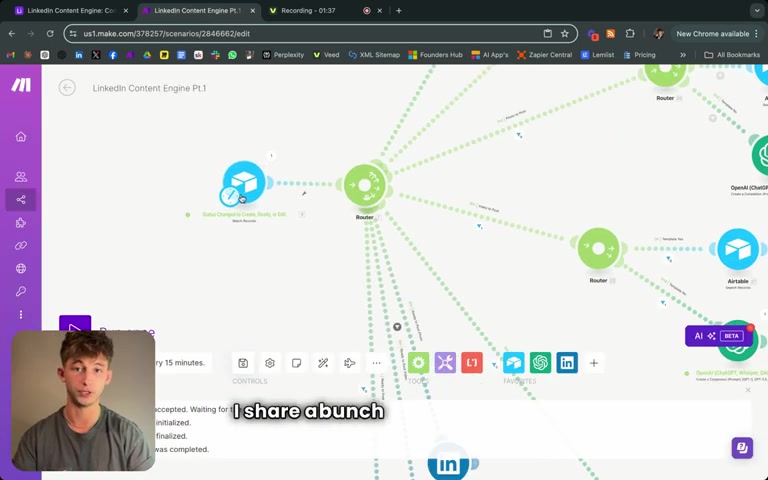Select the Router on Video to Post route

[598, 249]
